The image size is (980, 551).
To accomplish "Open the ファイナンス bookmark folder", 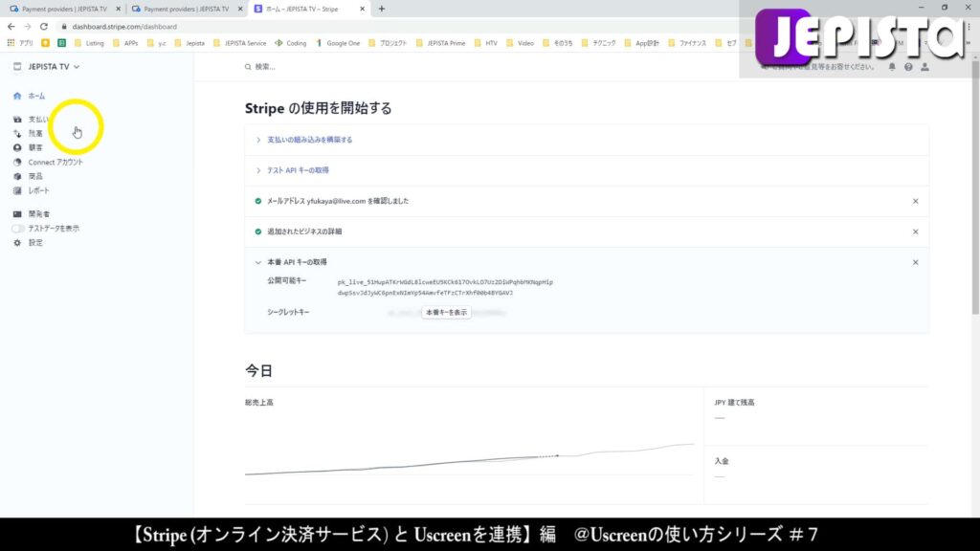I will point(687,43).
